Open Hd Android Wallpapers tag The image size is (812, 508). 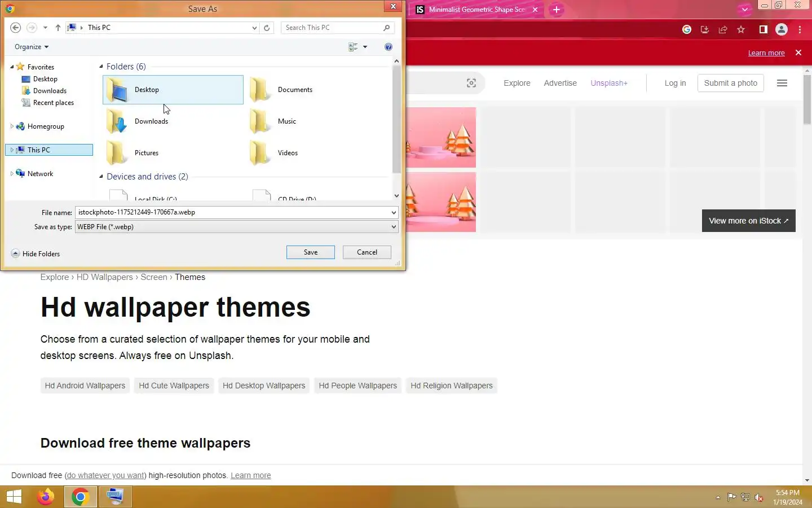click(85, 386)
